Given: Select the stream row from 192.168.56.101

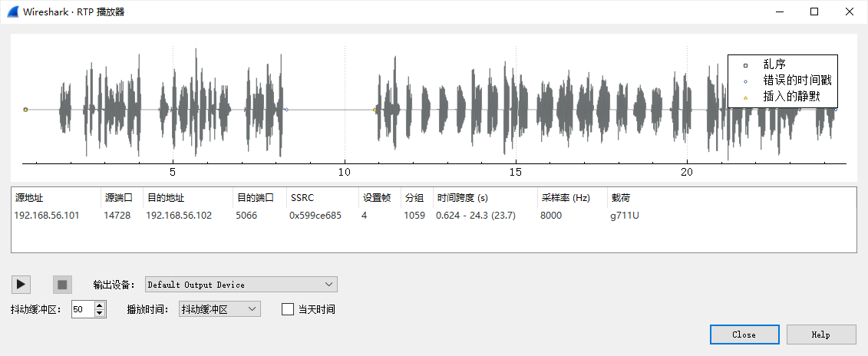Looking at the screenshot, I should coord(46,216).
